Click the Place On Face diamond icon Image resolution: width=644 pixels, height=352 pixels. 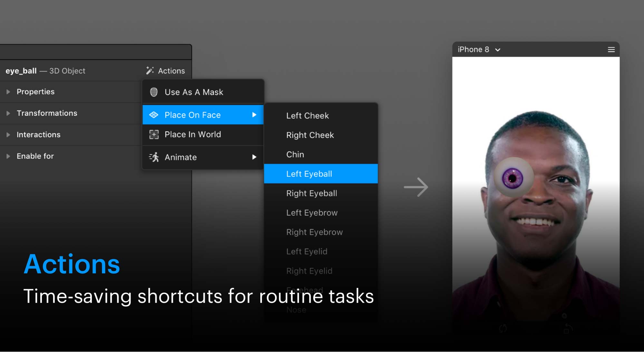pyautogui.click(x=154, y=115)
